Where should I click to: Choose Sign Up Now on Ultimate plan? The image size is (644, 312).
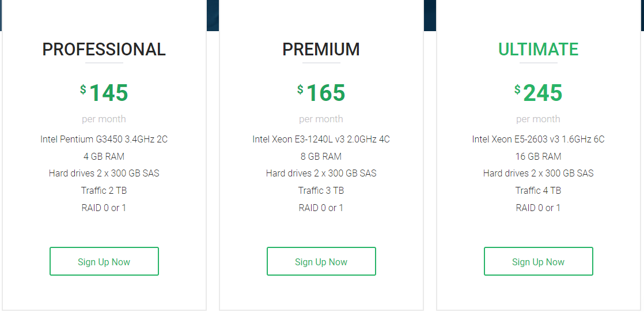pos(538,262)
